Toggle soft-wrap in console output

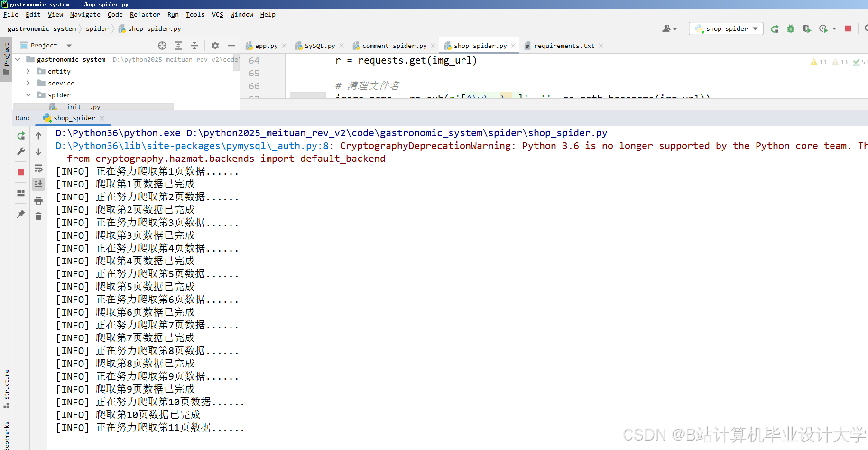(38, 169)
